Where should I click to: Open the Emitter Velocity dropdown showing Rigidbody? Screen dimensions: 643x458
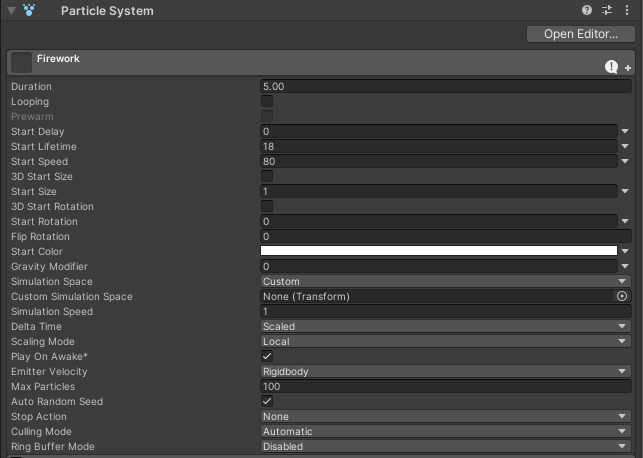tap(446, 371)
